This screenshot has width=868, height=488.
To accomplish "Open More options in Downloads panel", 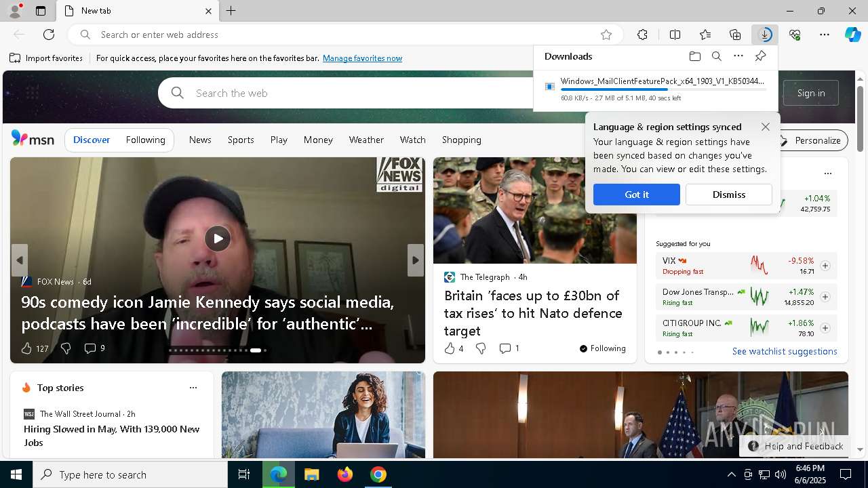I will click(x=738, y=56).
